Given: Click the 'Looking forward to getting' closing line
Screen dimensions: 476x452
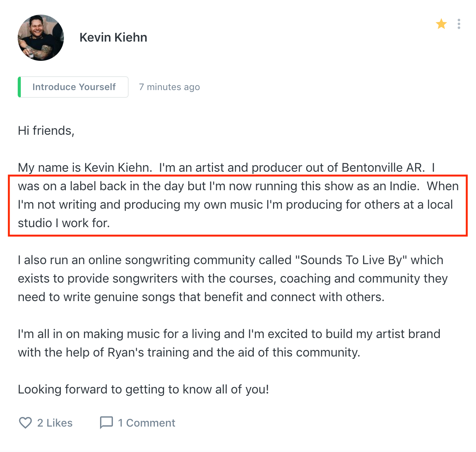Looking at the screenshot, I should [143, 390].
